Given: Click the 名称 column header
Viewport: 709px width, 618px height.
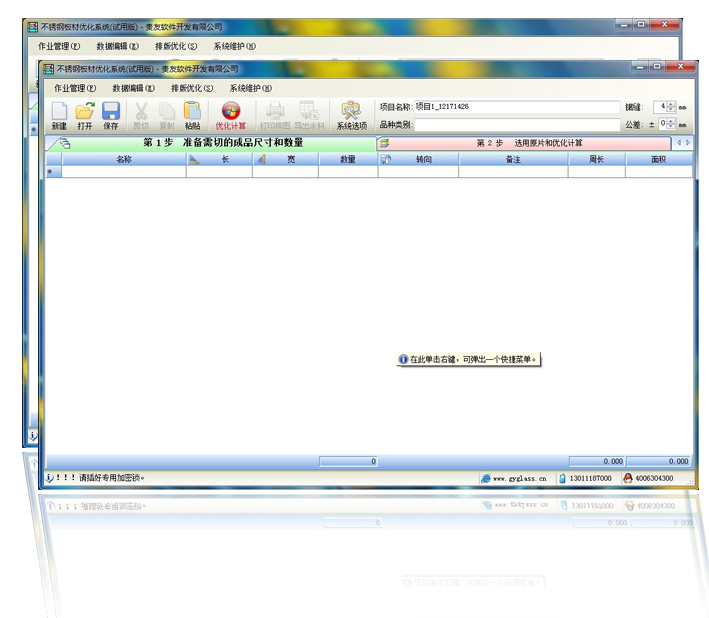Looking at the screenshot, I should 123,159.
